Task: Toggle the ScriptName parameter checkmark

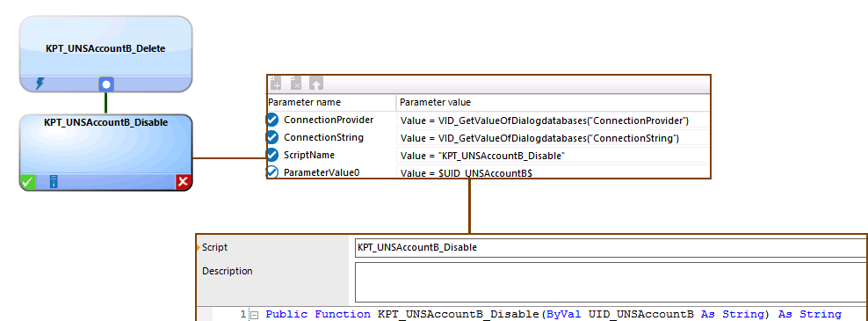Action: [x=272, y=155]
